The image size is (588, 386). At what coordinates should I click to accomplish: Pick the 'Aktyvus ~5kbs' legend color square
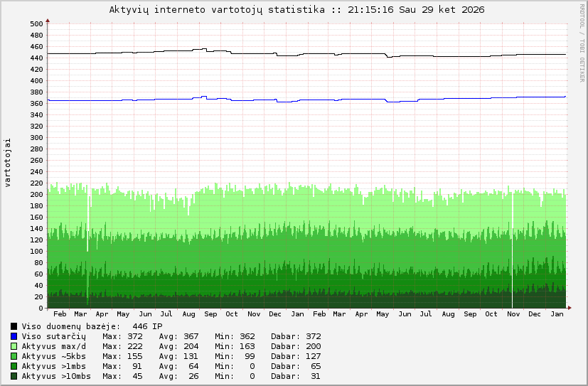pos(14,356)
